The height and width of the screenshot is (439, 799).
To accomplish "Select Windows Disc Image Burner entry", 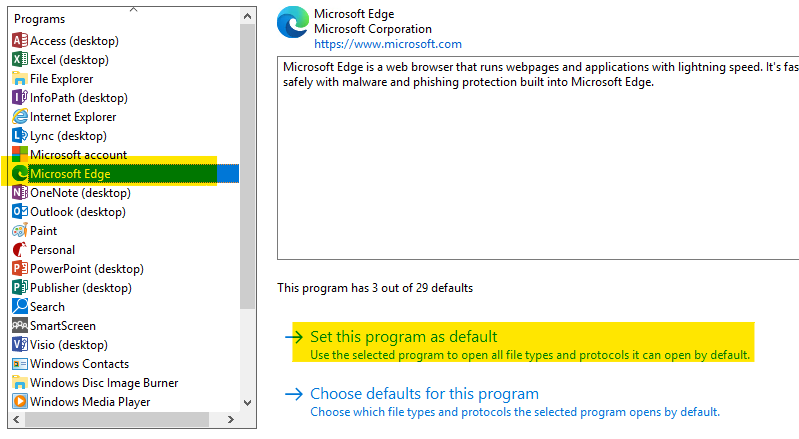I will (104, 383).
